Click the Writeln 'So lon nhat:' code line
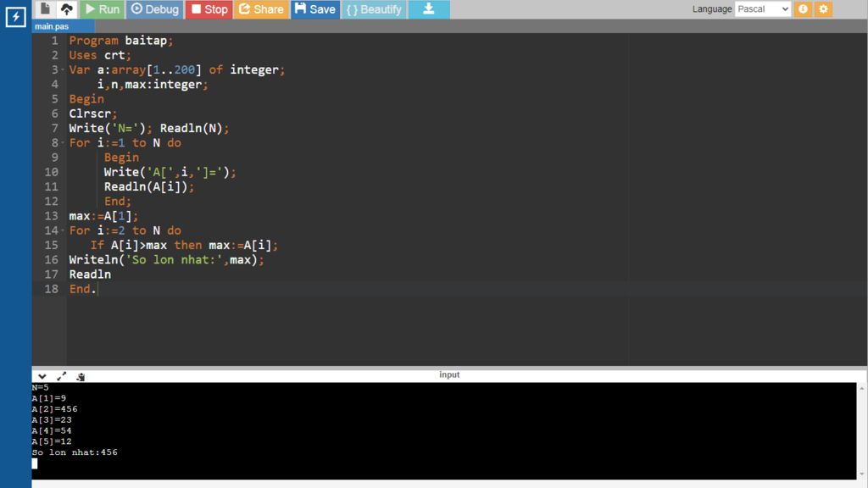This screenshot has width=868, height=488. click(x=167, y=259)
